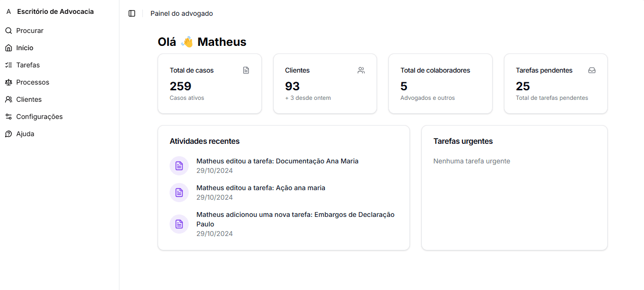Click the Atividades recentes heading
The height and width of the screenshot is (290, 644).
(x=204, y=141)
